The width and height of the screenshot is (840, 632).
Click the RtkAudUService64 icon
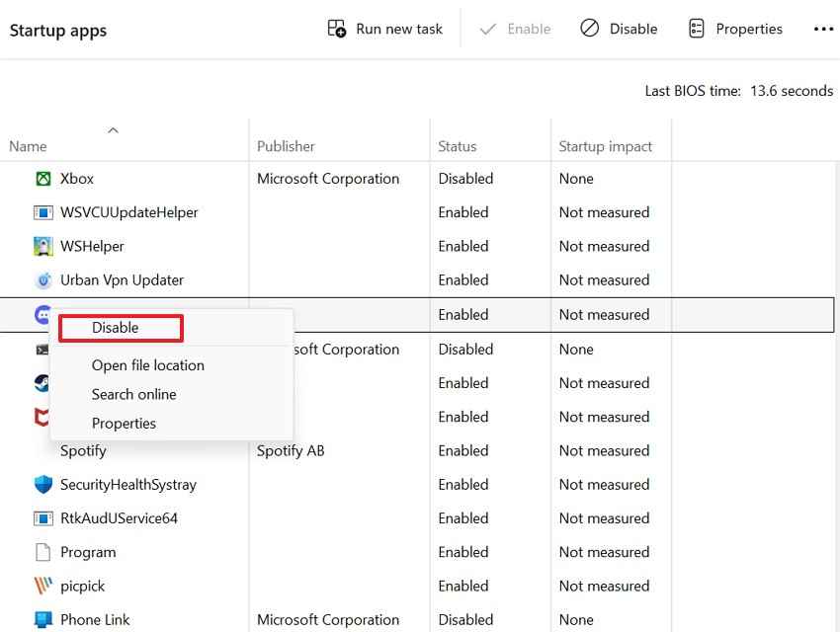(x=42, y=518)
